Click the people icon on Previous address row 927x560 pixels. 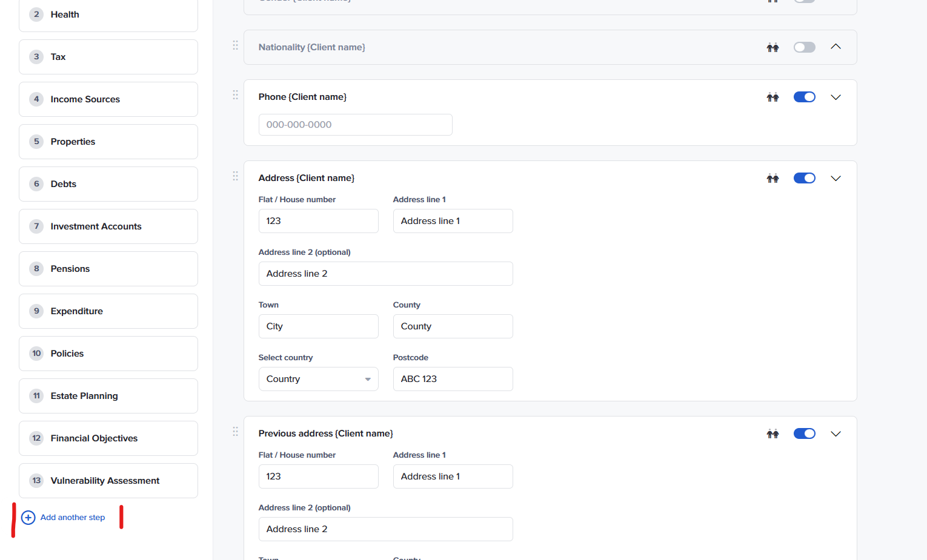pyautogui.click(x=772, y=433)
